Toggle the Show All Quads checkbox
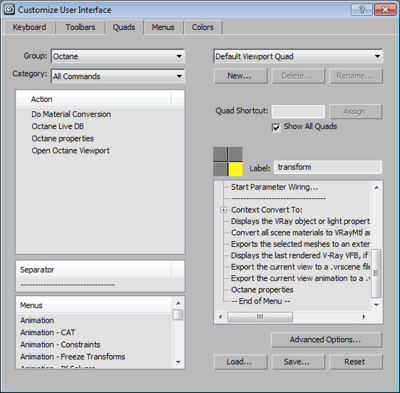Screen dimensions: 400x393 click(276, 127)
